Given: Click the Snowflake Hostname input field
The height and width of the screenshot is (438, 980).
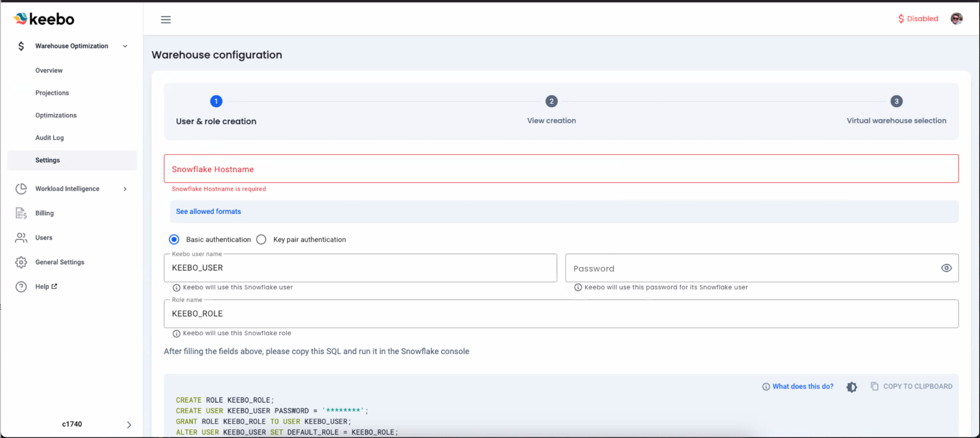Looking at the screenshot, I should pyautogui.click(x=561, y=169).
